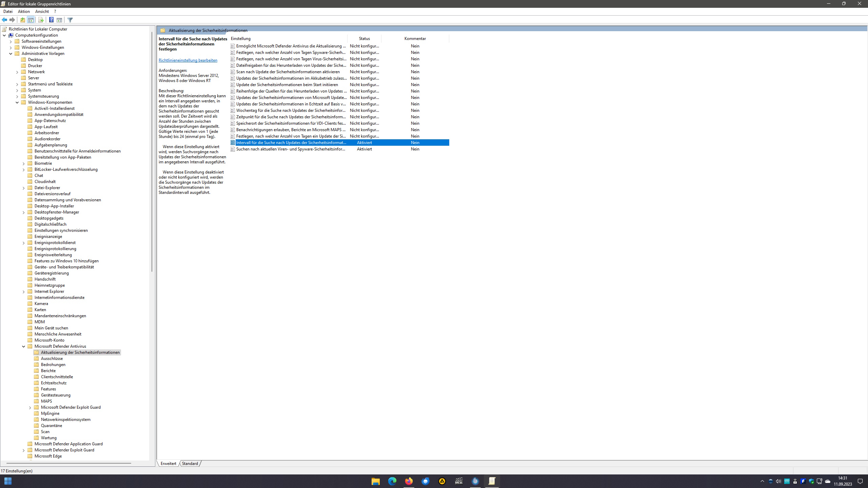
Task: Click the blue Back arrow toolbar icon
Action: pos(4,20)
